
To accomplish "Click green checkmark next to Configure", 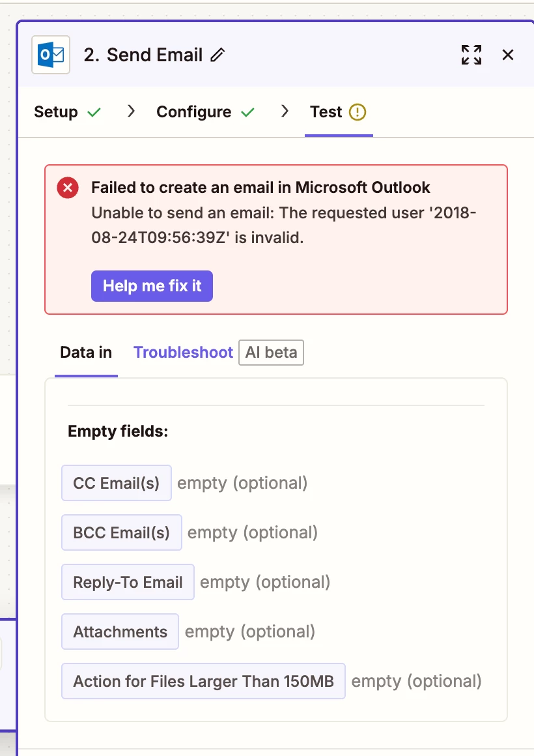I will 247,112.
